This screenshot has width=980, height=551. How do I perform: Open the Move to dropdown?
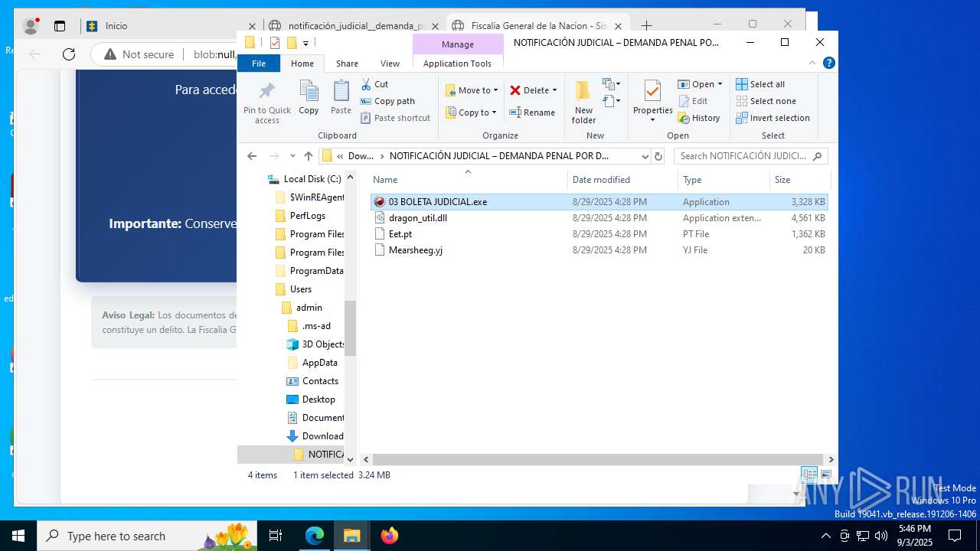click(472, 90)
